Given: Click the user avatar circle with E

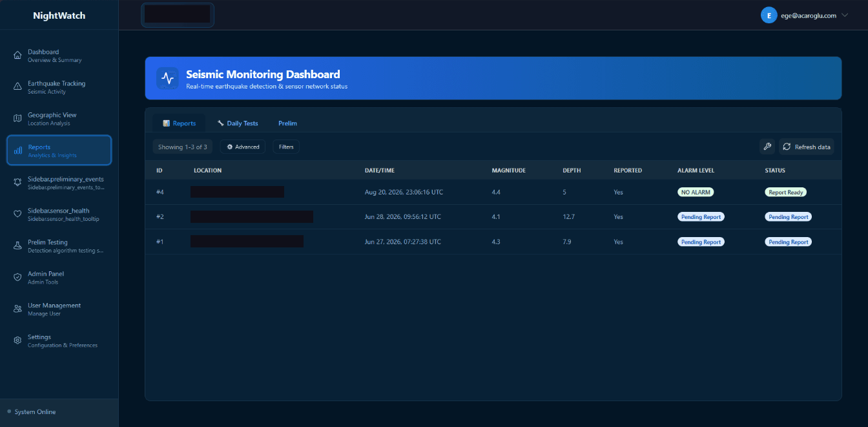Looking at the screenshot, I should 769,16.
